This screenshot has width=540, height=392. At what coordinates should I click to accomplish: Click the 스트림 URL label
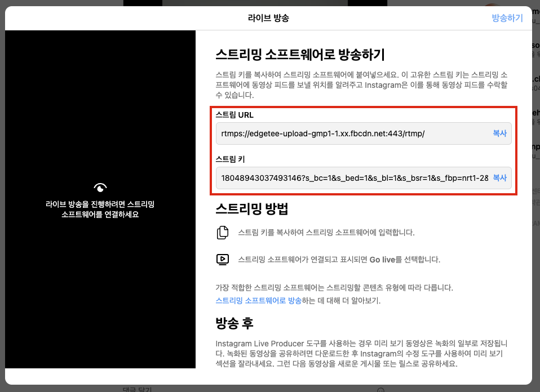[x=234, y=115]
